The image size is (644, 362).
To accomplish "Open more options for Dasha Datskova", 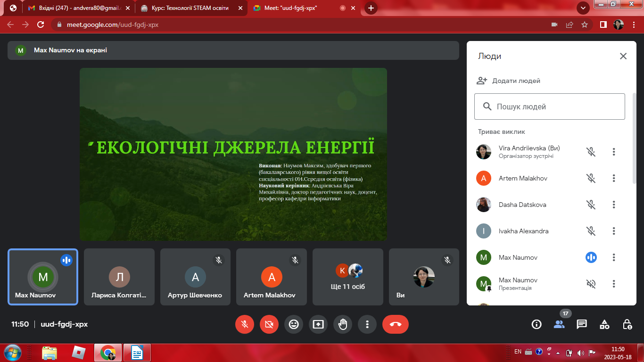I will click(614, 205).
